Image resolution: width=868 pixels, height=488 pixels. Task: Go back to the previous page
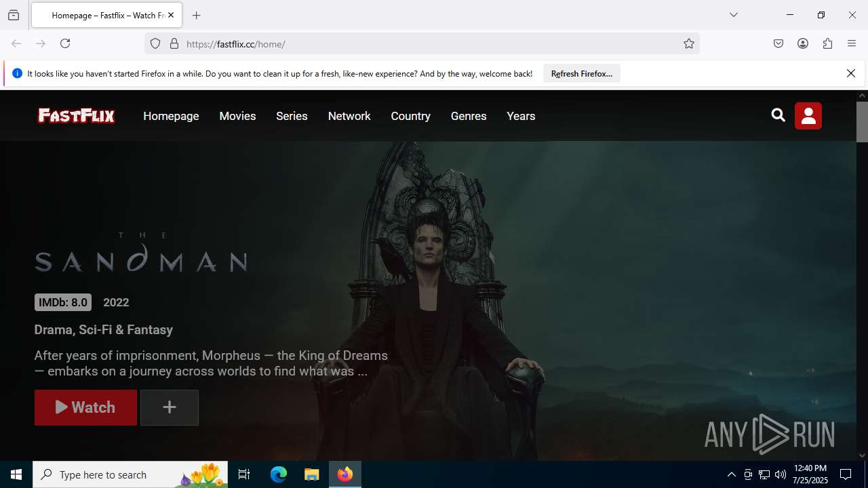pyautogui.click(x=16, y=43)
